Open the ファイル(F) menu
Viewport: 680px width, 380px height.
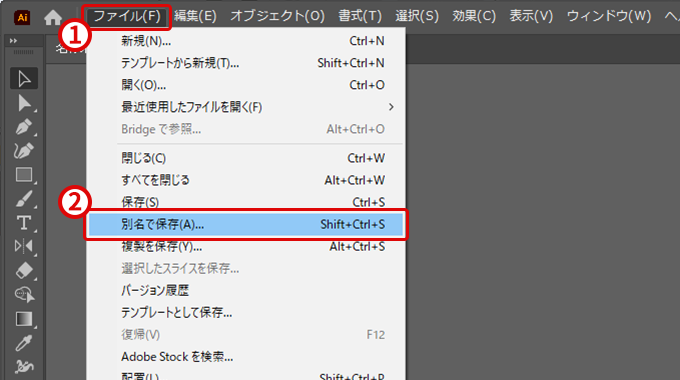(127, 16)
